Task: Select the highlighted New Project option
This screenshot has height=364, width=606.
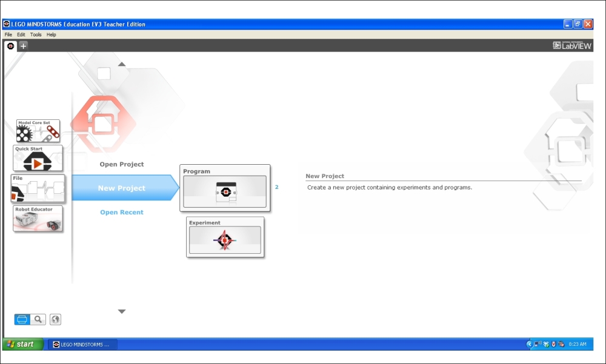Action: 125,188
